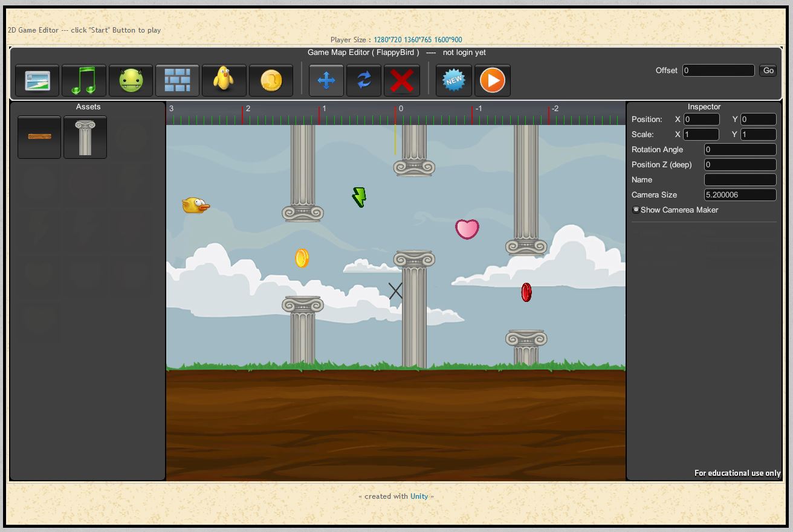Select the green music note icon
This screenshot has width=793, height=532.
pyautogui.click(x=84, y=80)
